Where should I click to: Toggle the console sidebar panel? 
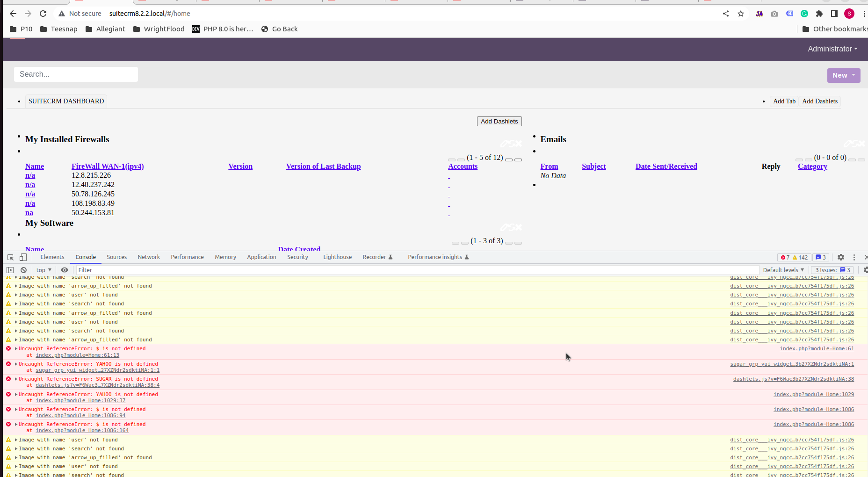10,270
